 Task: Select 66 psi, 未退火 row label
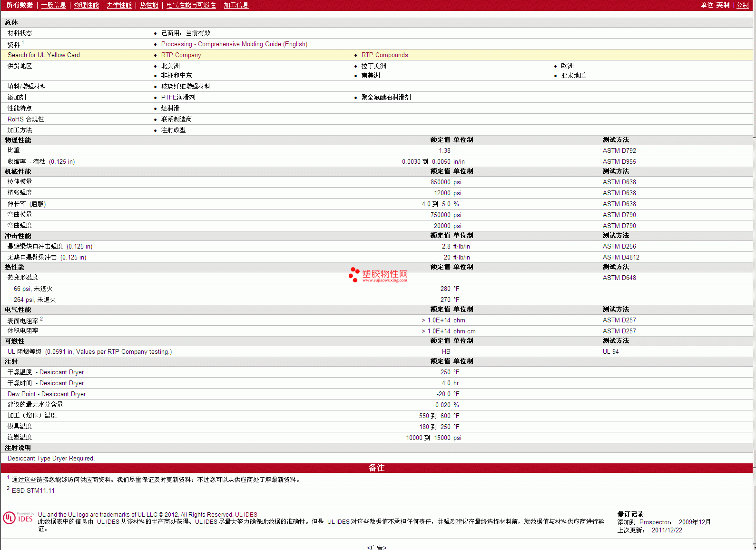click(33, 289)
